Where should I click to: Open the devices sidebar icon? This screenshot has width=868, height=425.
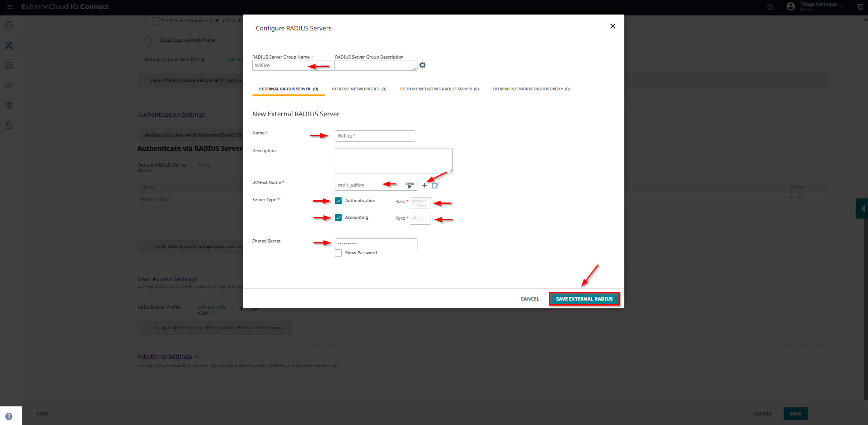[9, 65]
